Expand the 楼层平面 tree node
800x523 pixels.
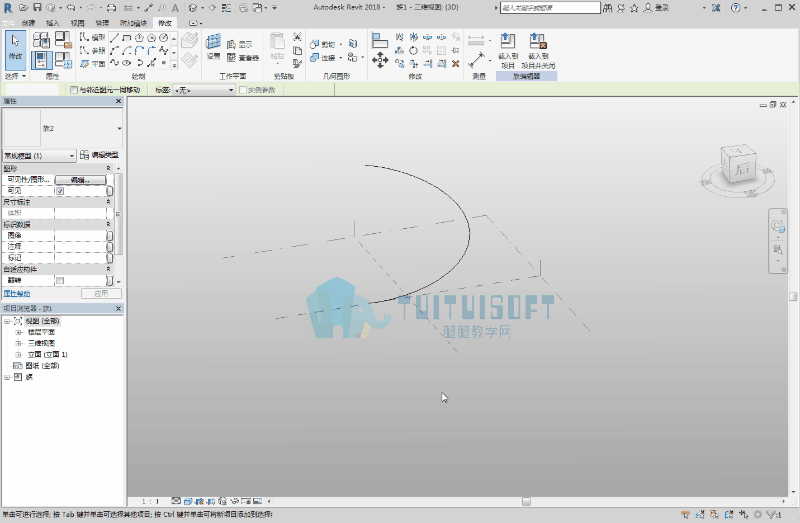18,332
